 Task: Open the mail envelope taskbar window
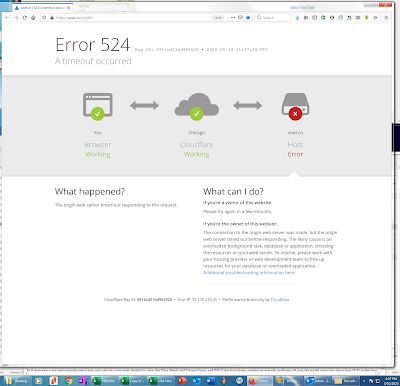346,381
